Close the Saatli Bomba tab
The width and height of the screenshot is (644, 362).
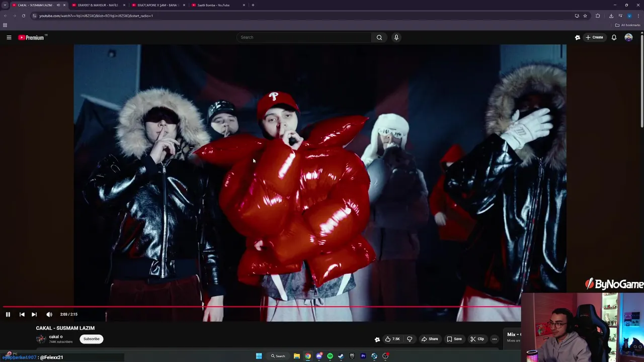pos(244,5)
